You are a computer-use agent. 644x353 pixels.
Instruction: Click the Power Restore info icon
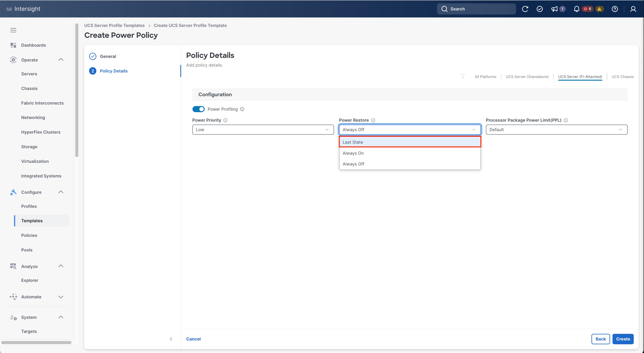[373, 120]
